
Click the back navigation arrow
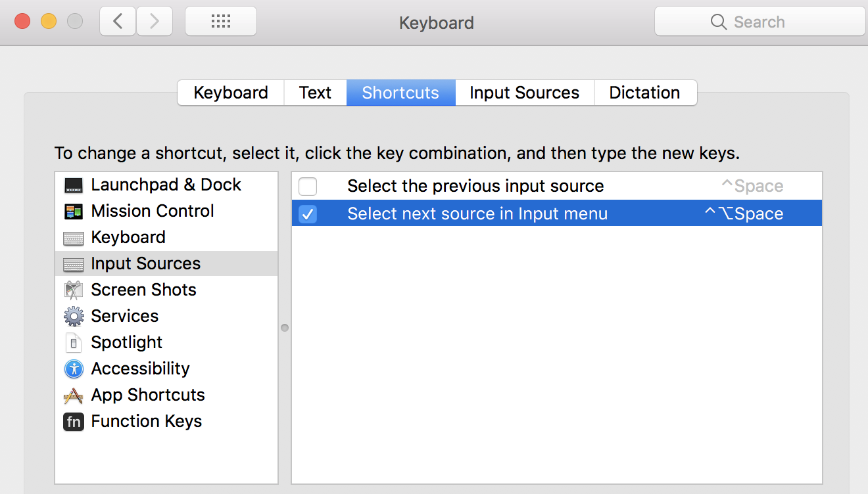tap(117, 20)
